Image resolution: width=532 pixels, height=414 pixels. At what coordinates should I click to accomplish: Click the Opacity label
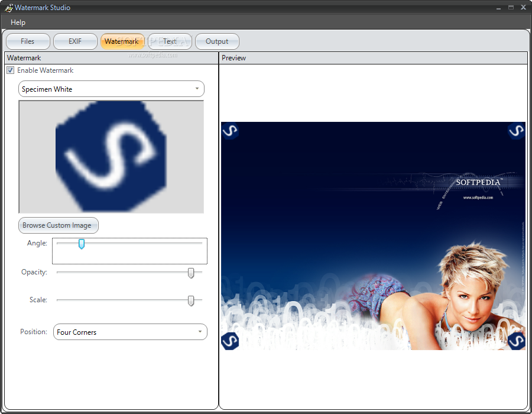[x=34, y=272]
